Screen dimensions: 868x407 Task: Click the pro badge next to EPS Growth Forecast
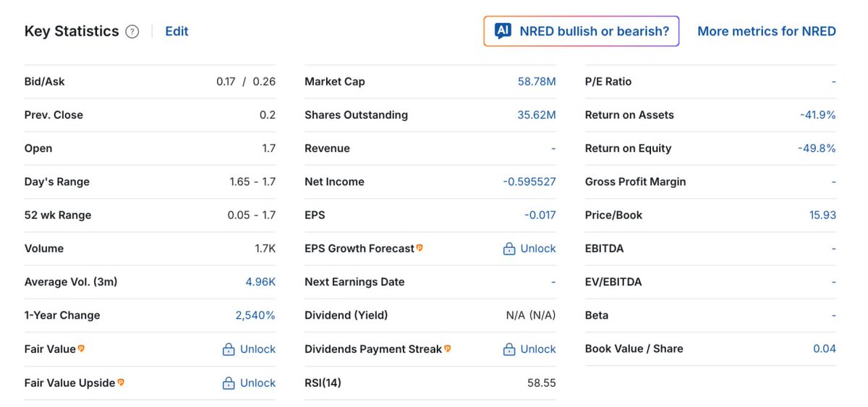[x=420, y=248]
